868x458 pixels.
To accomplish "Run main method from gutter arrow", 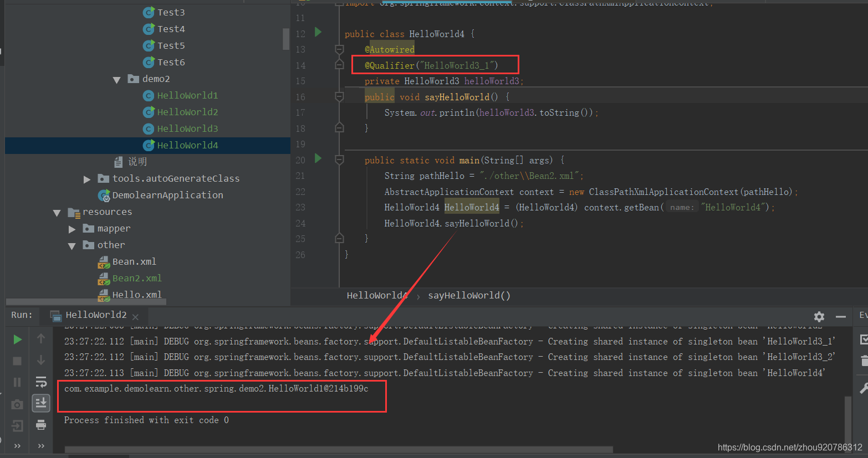I will [318, 158].
